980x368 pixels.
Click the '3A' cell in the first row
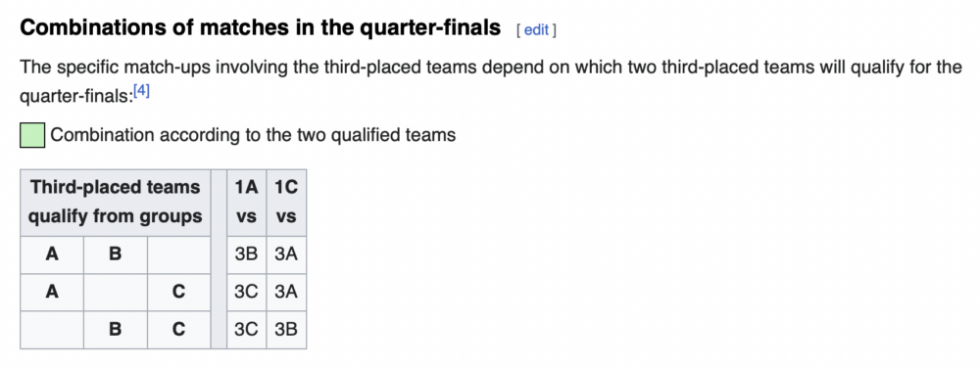[x=286, y=254]
